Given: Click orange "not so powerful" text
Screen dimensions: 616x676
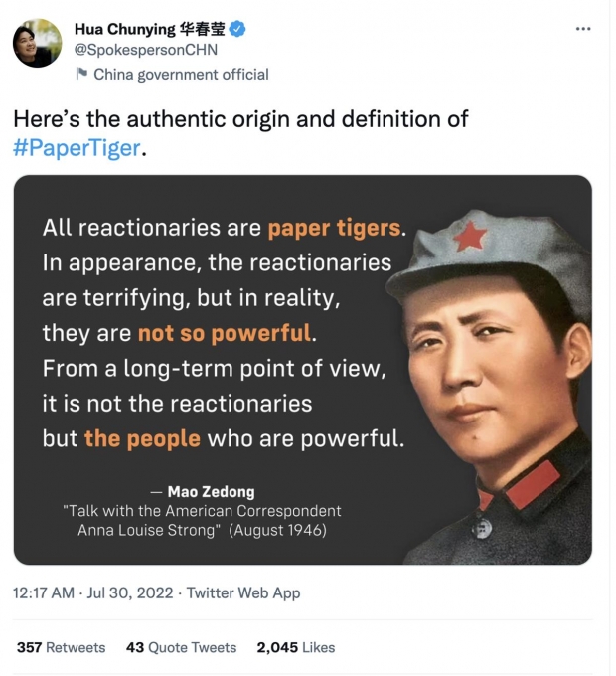Looking at the screenshot, I should point(225,333).
